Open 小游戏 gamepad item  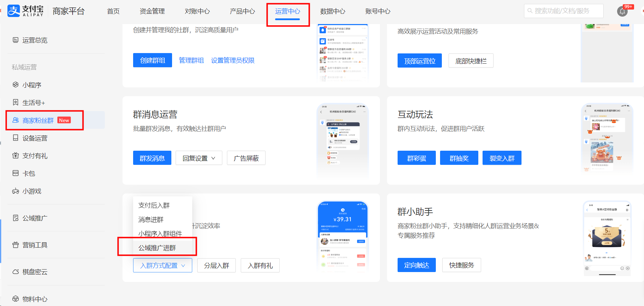point(32,191)
